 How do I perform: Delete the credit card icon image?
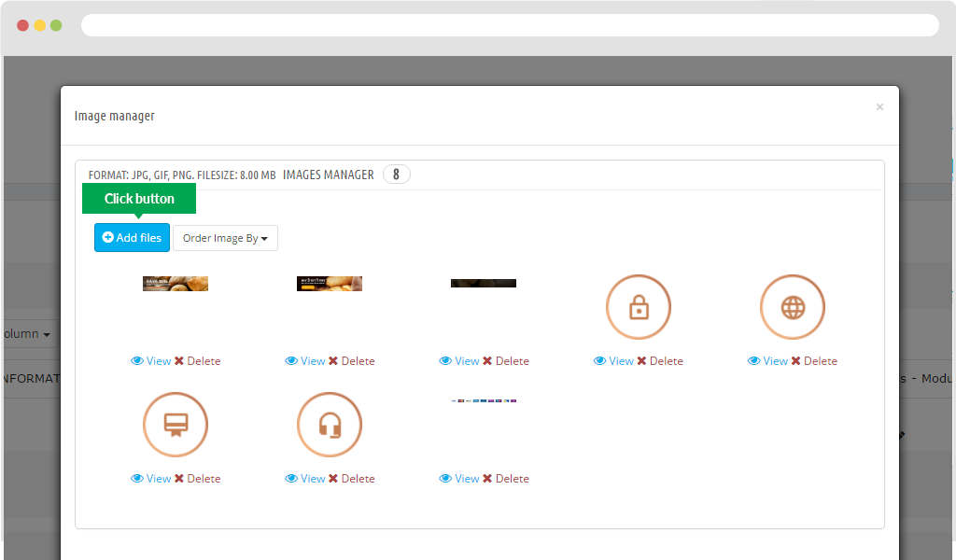pyautogui.click(x=198, y=479)
